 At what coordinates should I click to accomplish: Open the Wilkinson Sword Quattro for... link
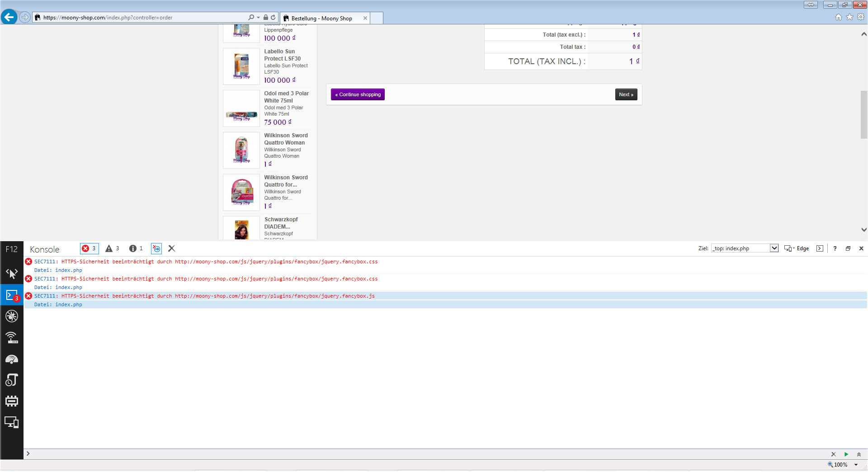pyautogui.click(x=286, y=181)
